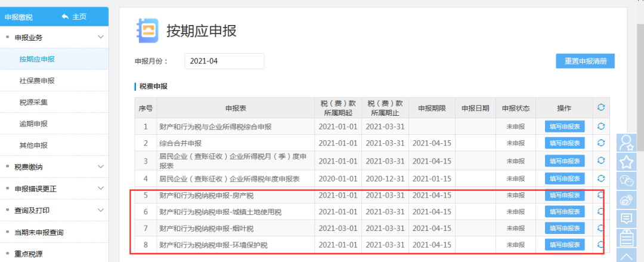Click the 申报表 column header

[236, 108]
